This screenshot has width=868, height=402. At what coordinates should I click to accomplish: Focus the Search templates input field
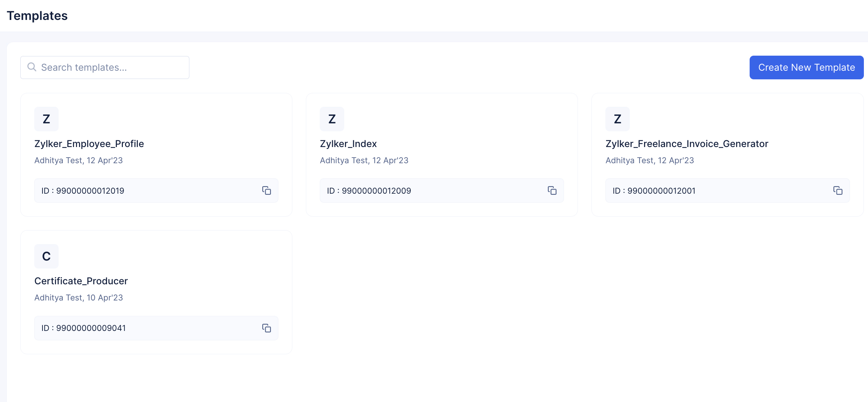point(113,68)
